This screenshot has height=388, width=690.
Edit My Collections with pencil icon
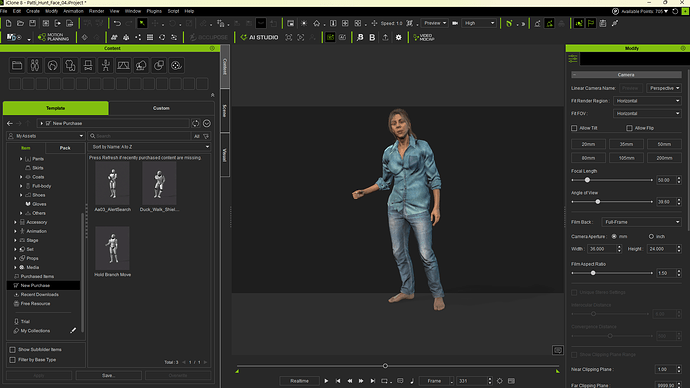pyautogui.click(x=73, y=330)
